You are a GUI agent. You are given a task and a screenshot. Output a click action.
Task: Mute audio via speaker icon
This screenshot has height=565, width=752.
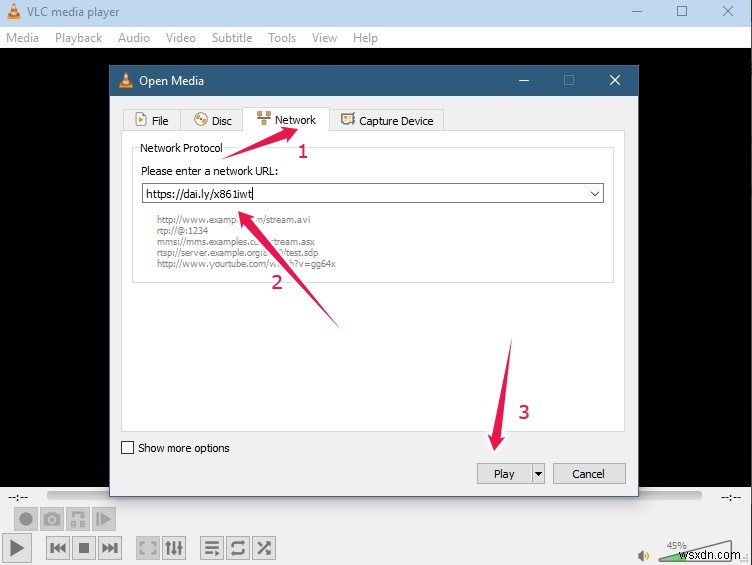click(x=643, y=555)
